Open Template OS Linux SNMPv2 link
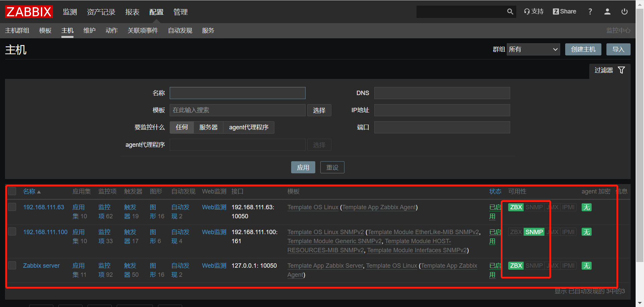Viewport: 644px width, 307px height. tap(326, 232)
